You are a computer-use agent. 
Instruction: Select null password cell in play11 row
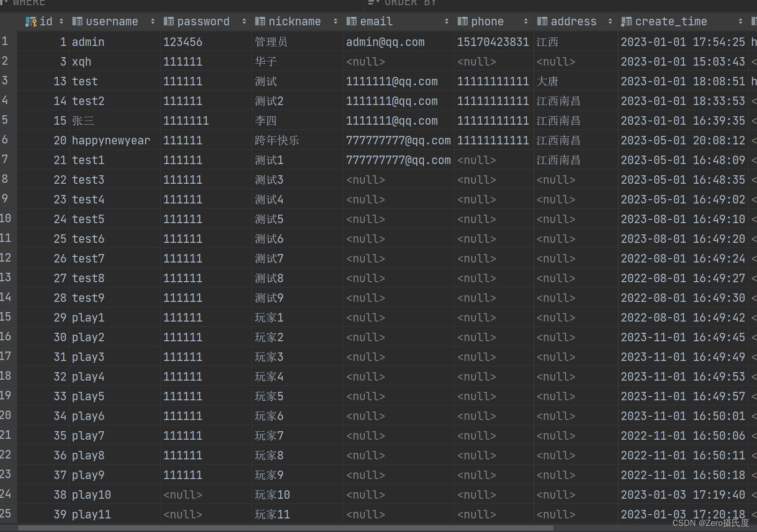click(206, 515)
